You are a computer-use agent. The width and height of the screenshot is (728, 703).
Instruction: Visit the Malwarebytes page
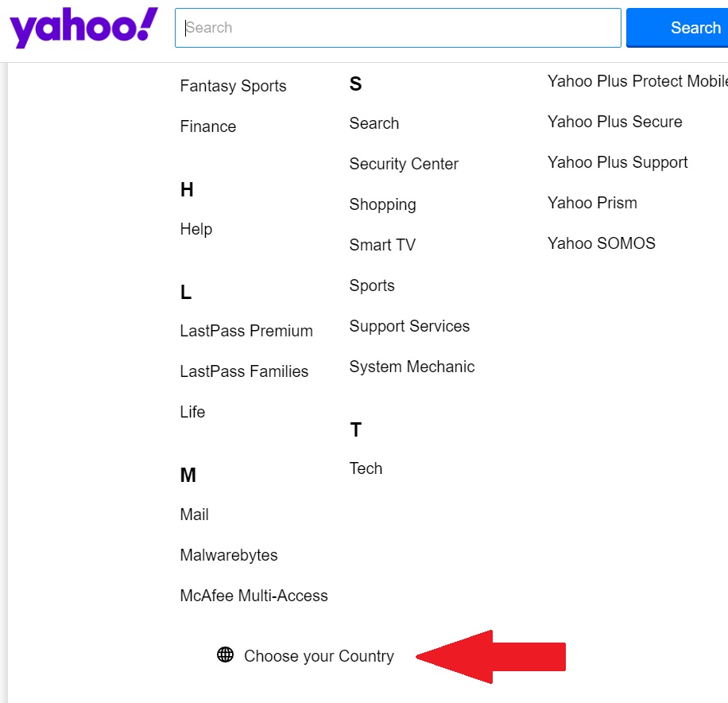228,555
